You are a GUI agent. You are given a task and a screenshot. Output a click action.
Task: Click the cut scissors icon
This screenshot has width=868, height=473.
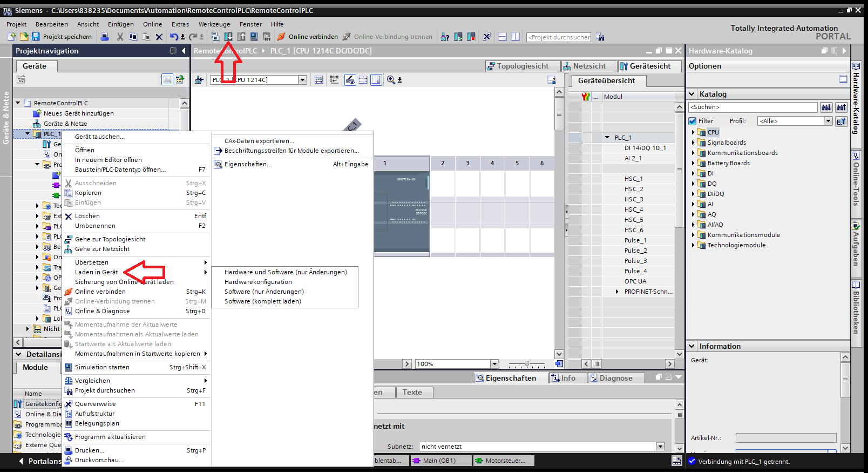(x=120, y=37)
